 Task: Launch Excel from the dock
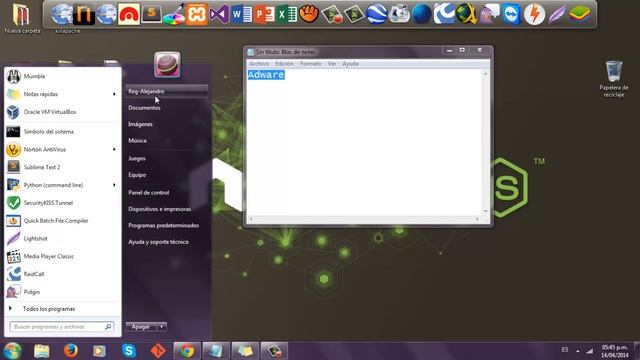[287, 15]
